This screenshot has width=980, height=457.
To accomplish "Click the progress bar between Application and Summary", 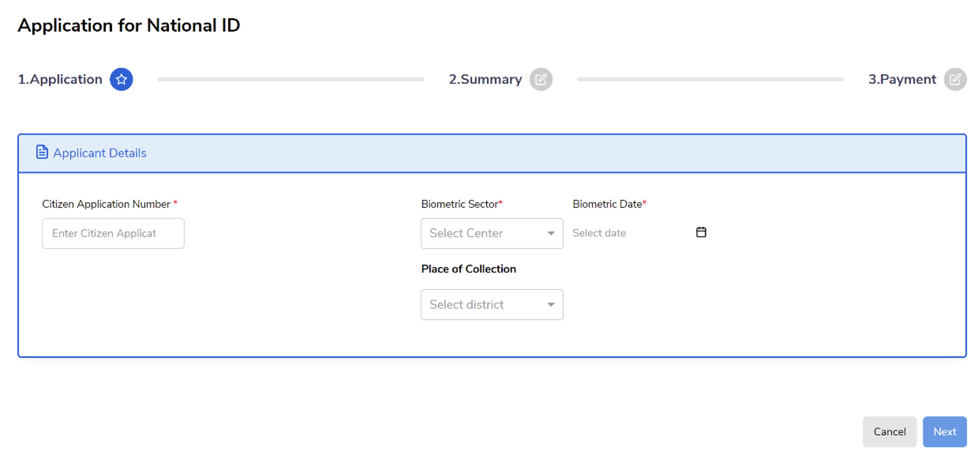I will (x=290, y=79).
